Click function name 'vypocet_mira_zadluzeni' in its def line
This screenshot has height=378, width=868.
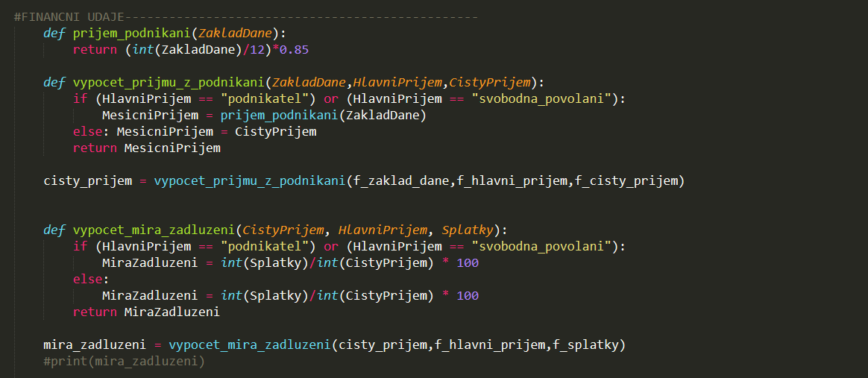154,230
